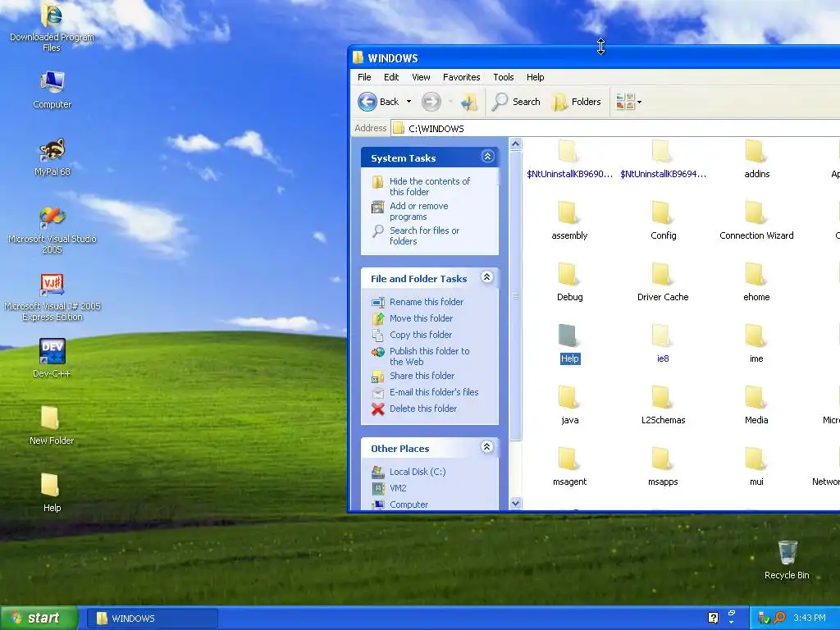840x630 pixels.
Task: Select the Config folder
Action: coord(663,221)
